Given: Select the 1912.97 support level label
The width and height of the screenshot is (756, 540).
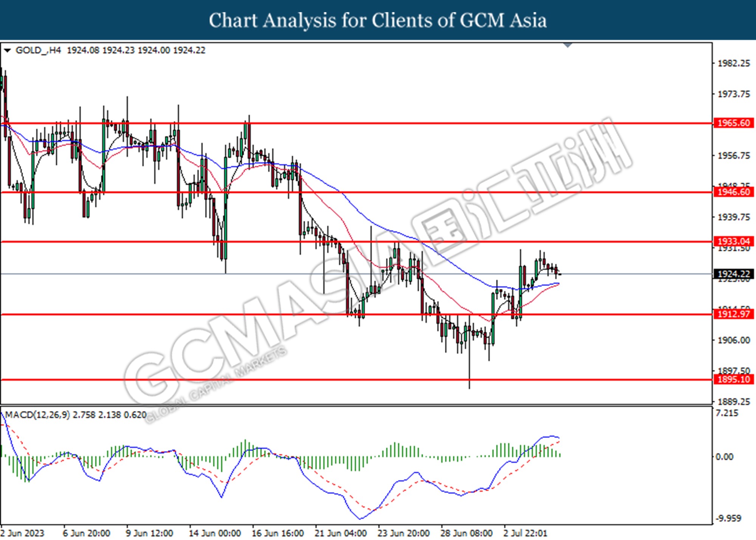Looking at the screenshot, I should pos(733,314).
